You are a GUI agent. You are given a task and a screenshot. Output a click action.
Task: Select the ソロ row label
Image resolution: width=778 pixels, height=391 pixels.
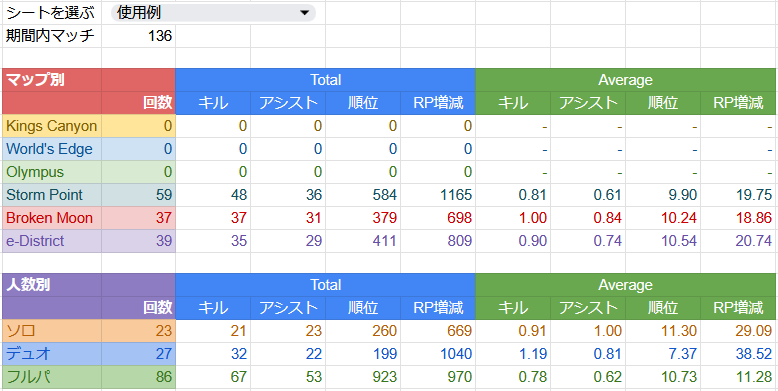52,331
